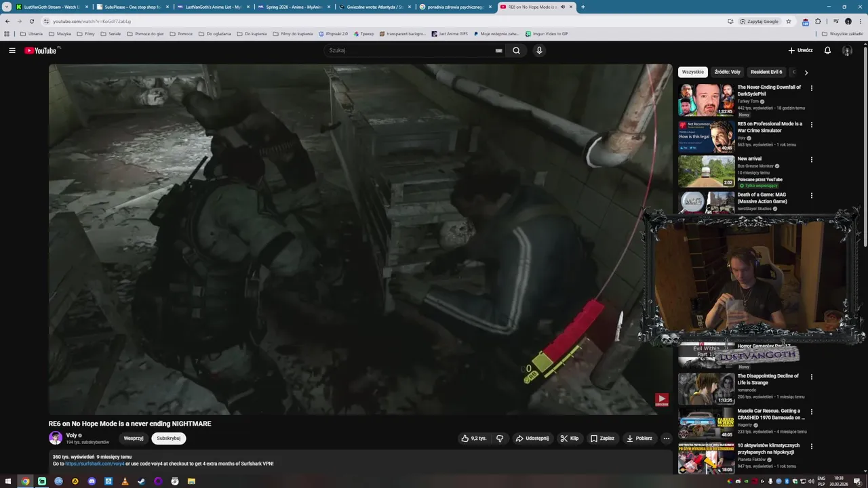Open Chrome extensions puzzle icon
The image size is (868, 488).
818,21
